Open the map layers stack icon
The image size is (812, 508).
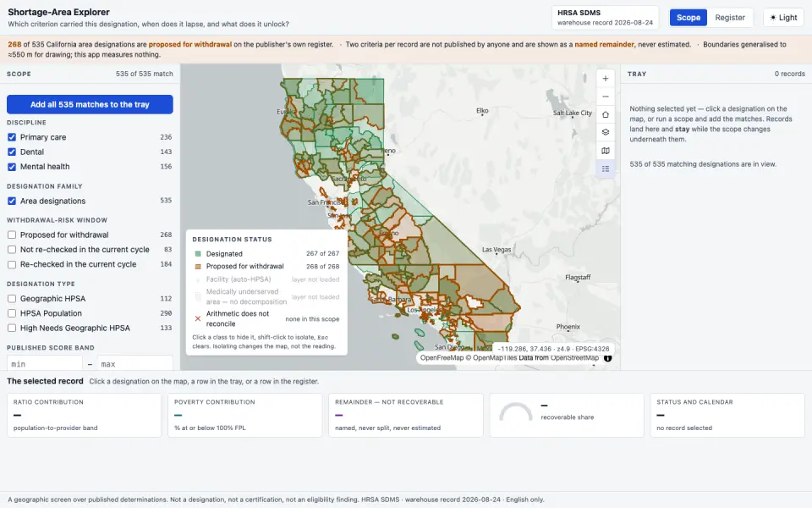[606, 133]
